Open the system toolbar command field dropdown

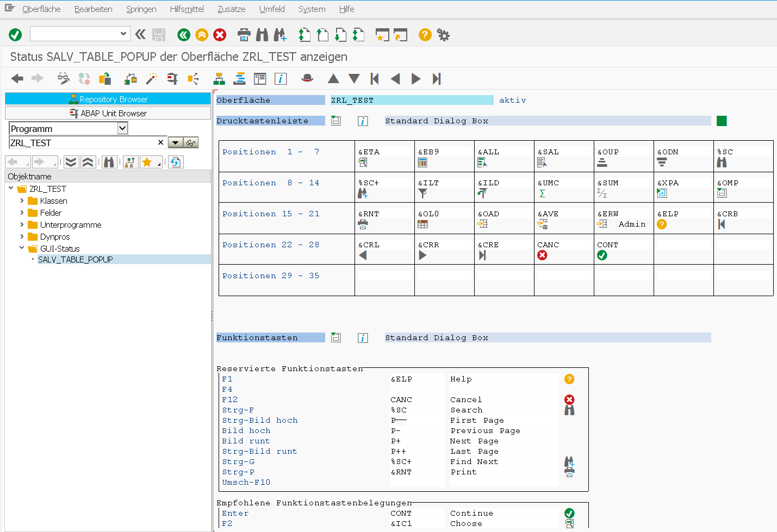coord(123,34)
